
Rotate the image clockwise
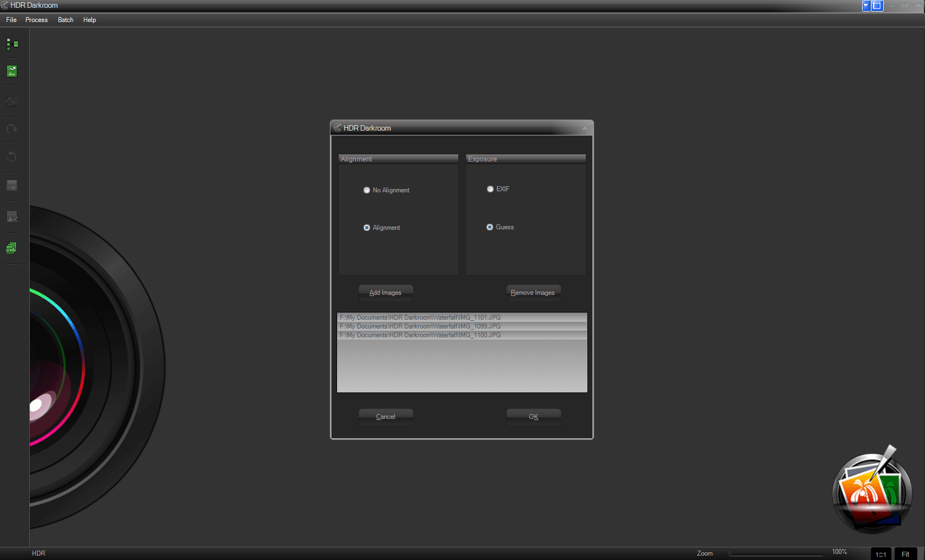[12, 129]
